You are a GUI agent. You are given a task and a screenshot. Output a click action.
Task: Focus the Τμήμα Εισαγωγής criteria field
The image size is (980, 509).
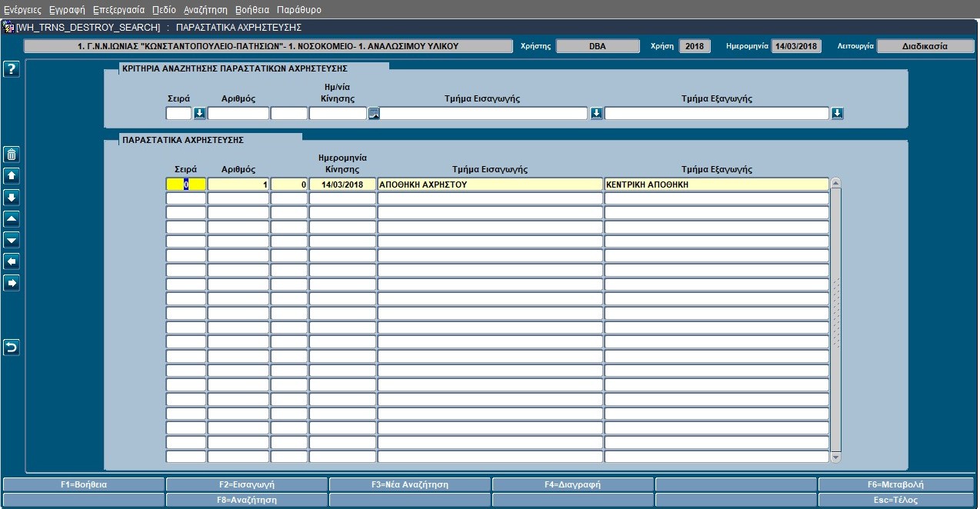tap(485, 114)
